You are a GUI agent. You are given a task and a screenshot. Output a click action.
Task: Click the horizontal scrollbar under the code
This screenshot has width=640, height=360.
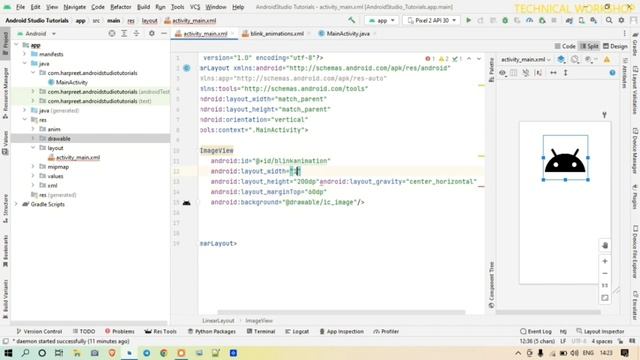[x=341, y=313]
